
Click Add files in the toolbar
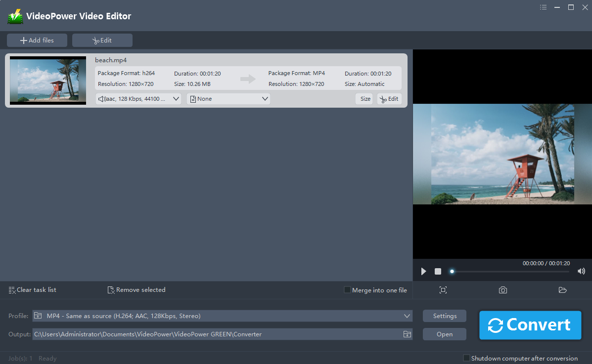click(x=37, y=40)
